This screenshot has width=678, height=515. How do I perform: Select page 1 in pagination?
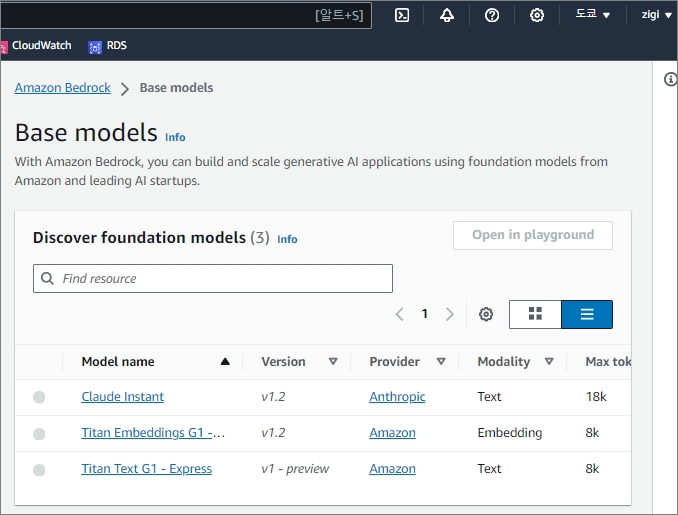point(425,313)
